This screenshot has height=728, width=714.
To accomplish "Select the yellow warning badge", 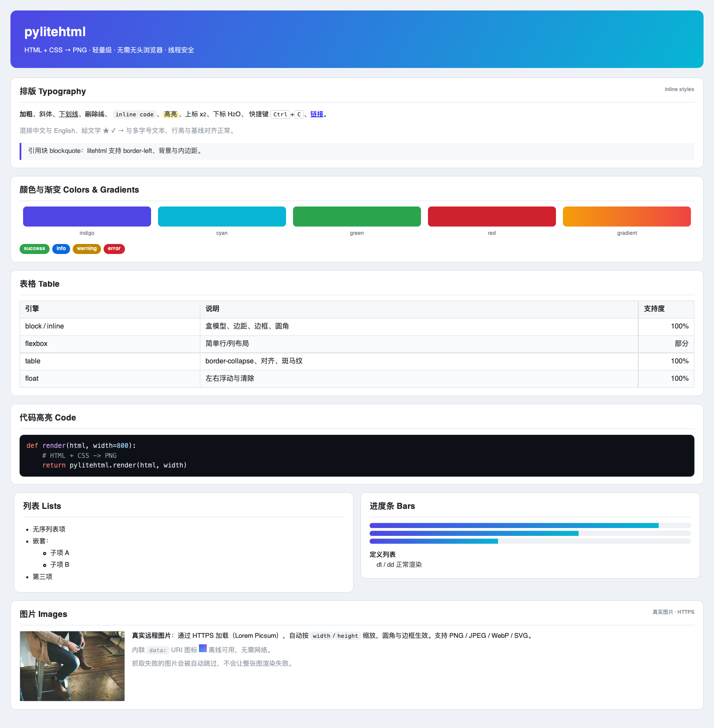I will [x=87, y=249].
